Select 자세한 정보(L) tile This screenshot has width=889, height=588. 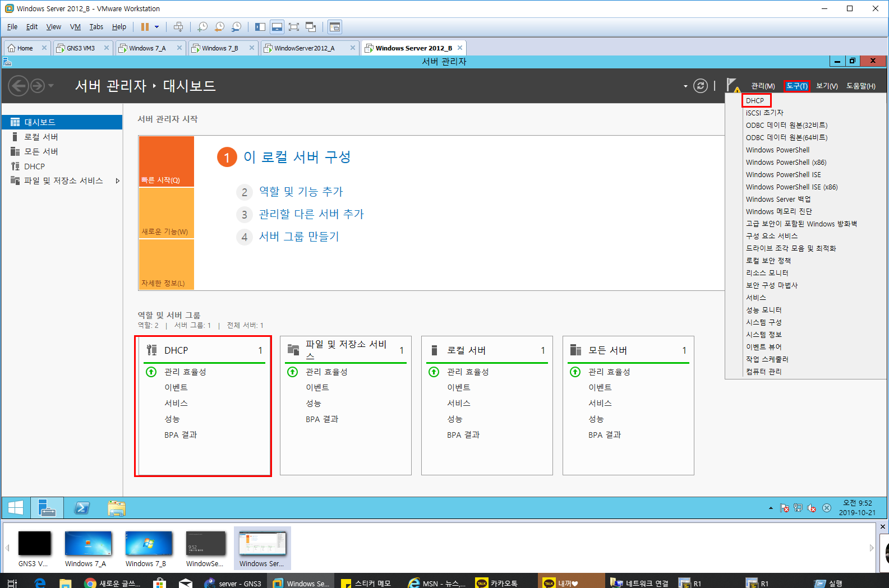pyautogui.click(x=167, y=265)
